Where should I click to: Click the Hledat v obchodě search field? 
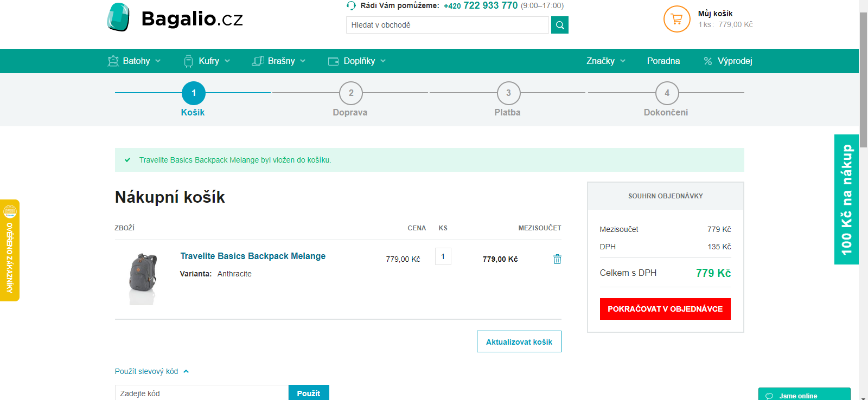(448, 25)
